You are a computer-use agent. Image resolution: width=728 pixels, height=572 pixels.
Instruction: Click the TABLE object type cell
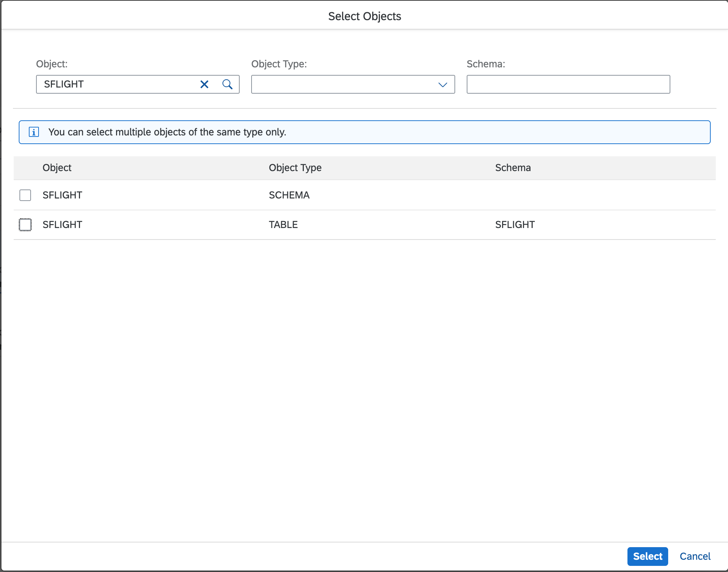(283, 225)
